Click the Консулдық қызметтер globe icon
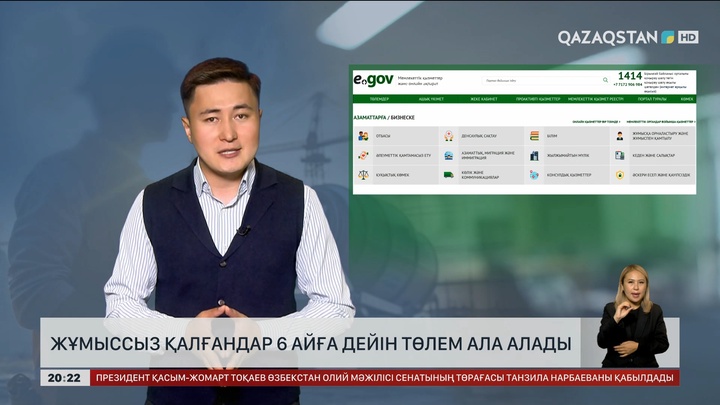Screen dimensions: 720x405 [534, 174]
